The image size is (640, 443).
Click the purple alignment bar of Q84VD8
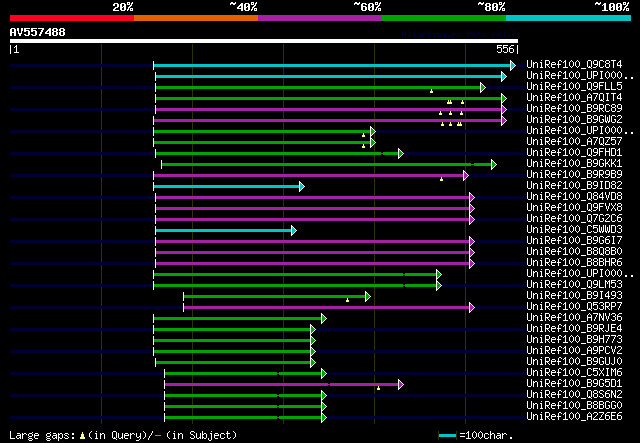coord(312,198)
